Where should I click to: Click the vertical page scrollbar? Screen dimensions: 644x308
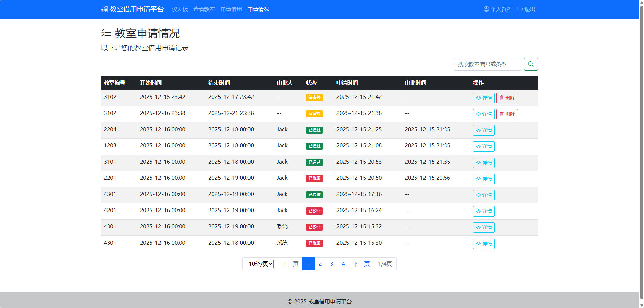point(642,152)
